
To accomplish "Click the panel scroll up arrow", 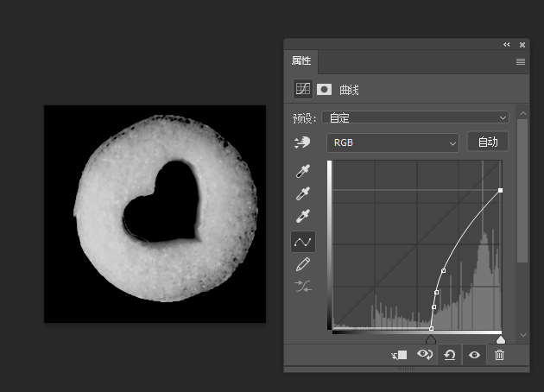I will point(523,113).
